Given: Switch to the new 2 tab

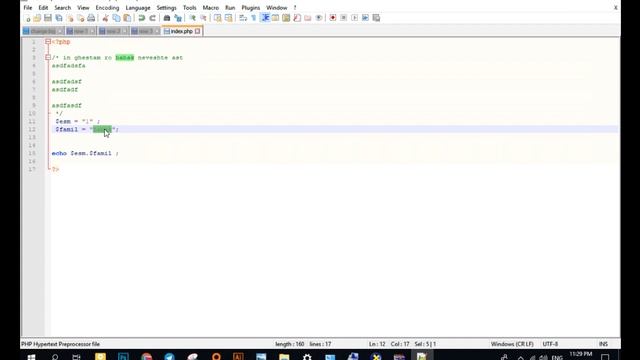Looking at the screenshot, I should point(113,31).
